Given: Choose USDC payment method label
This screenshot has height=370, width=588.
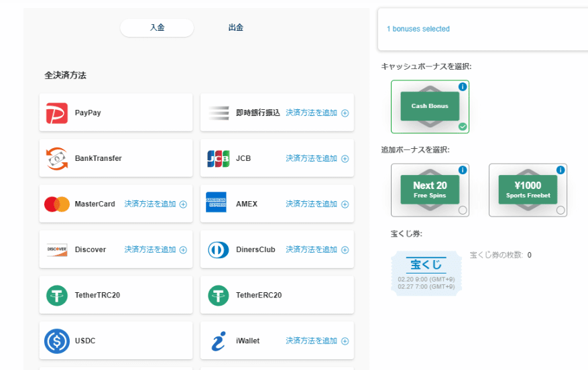Looking at the screenshot, I should click(85, 341).
